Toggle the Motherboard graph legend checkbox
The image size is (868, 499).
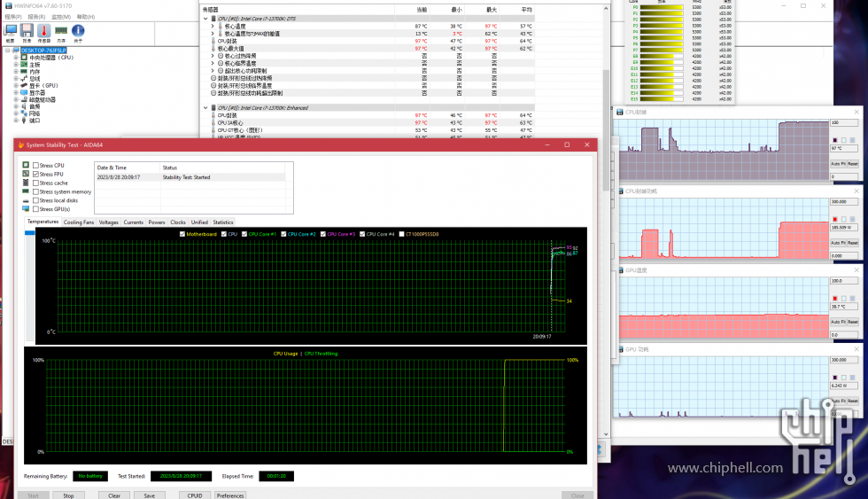coord(182,234)
